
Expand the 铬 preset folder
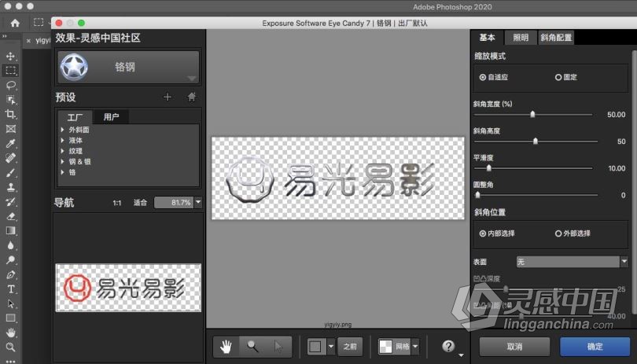point(63,172)
